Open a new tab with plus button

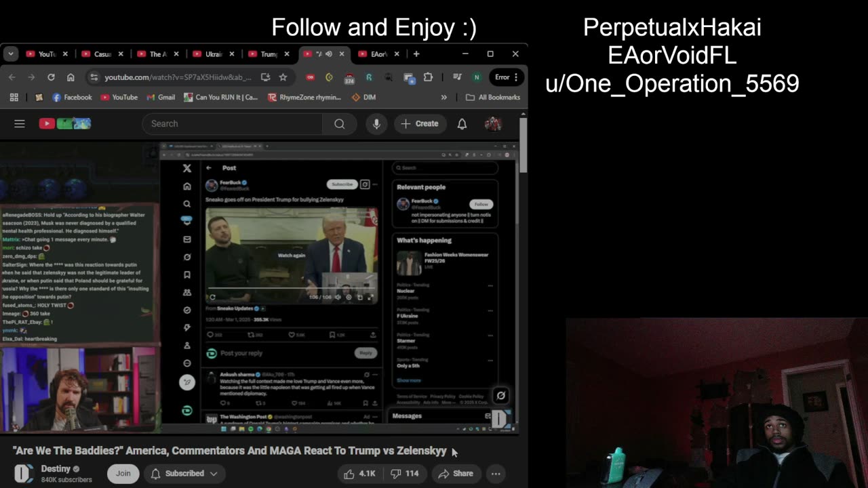(416, 54)
